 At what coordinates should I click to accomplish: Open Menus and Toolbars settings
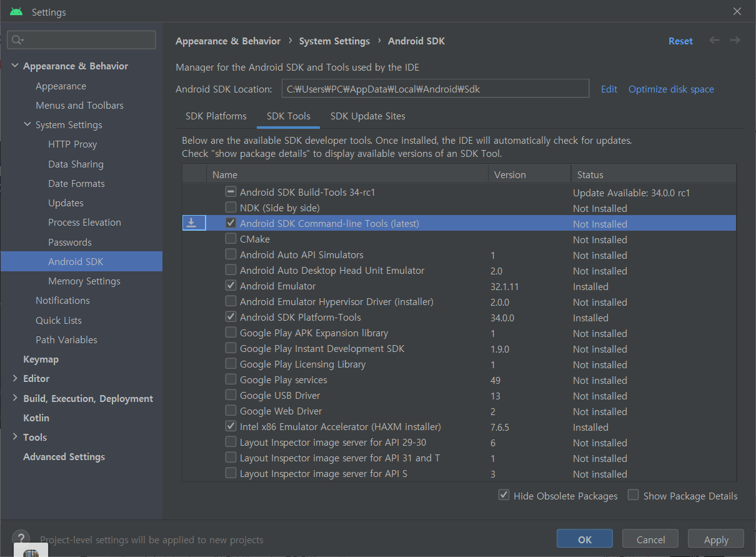79,105
